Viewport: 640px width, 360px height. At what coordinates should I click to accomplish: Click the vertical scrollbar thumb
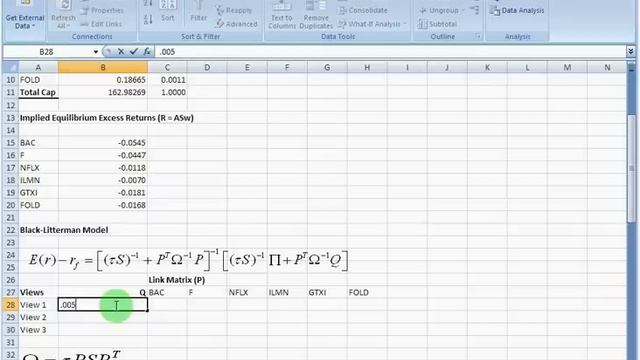pos(631,169)
